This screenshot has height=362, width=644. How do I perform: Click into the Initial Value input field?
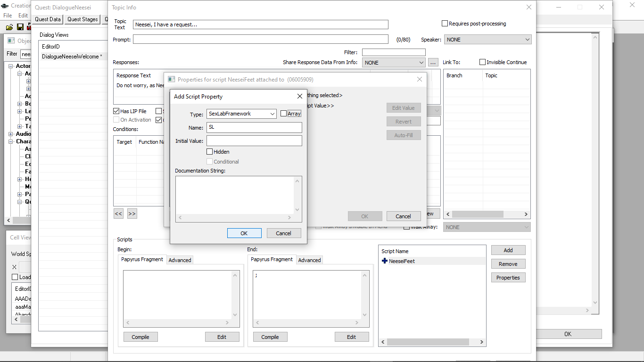click(x=254, y=141)
